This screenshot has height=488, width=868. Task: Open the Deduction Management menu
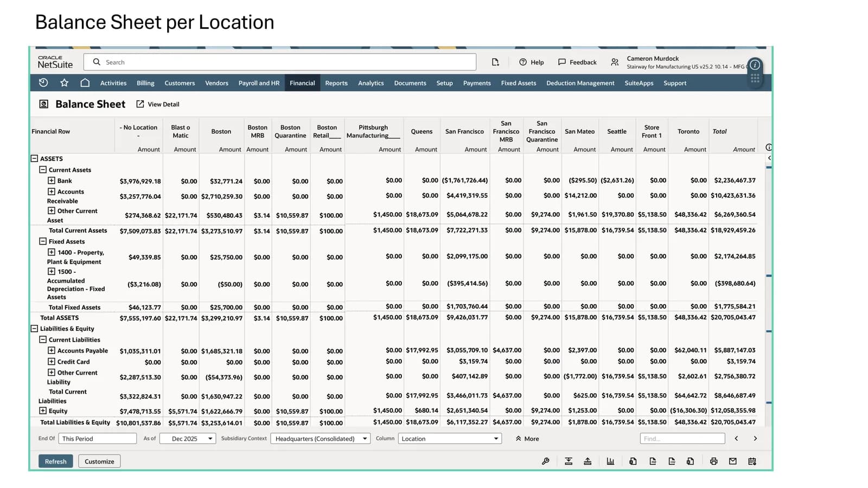[x=580, y=83]
